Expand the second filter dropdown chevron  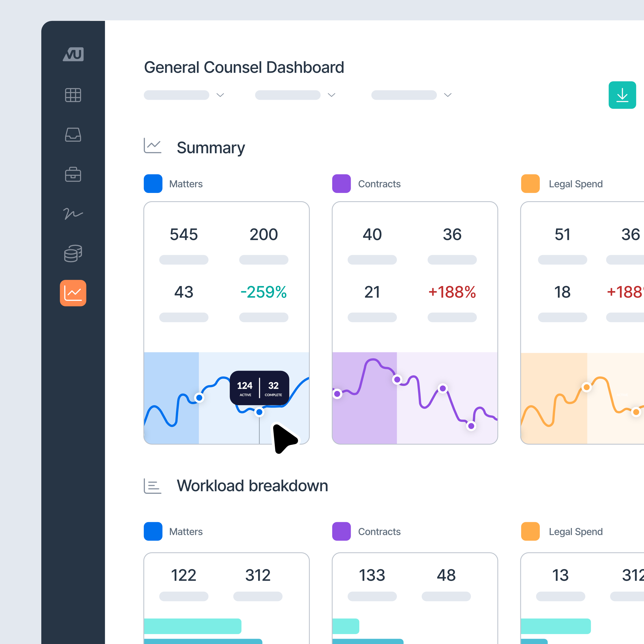pyautogui.click(x=331, y=95)
